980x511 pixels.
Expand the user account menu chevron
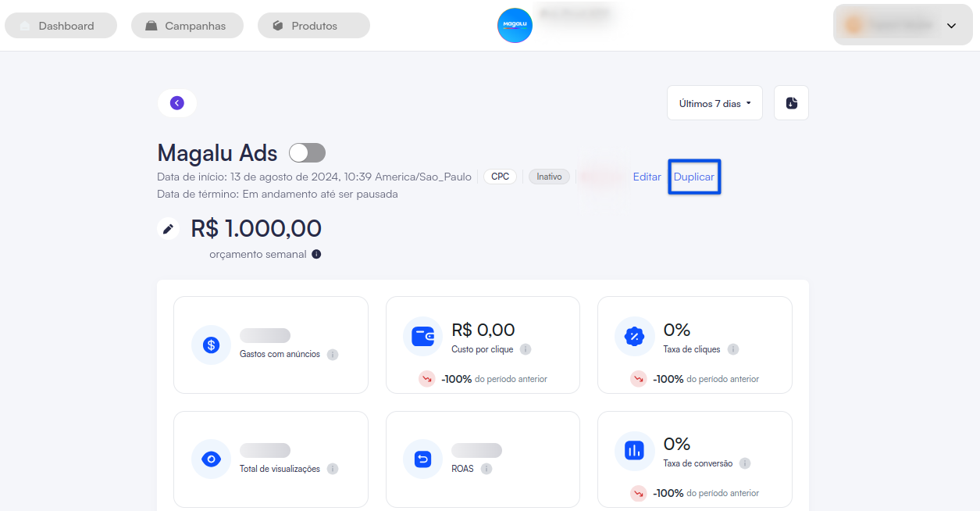click(x=951, y=26)
